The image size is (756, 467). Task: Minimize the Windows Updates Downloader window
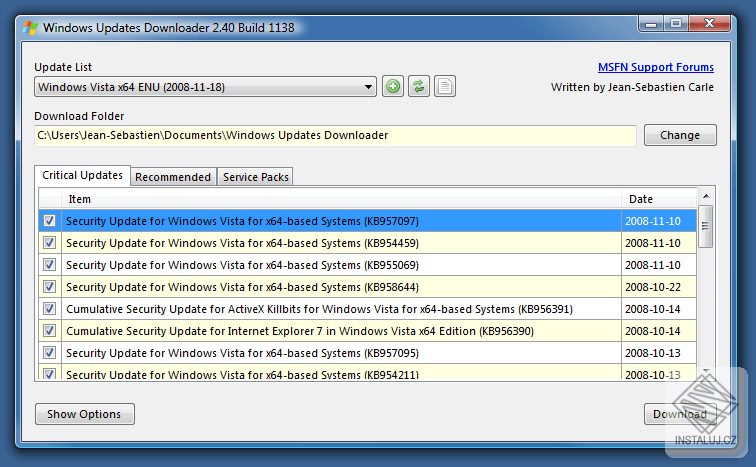point(651,24)
